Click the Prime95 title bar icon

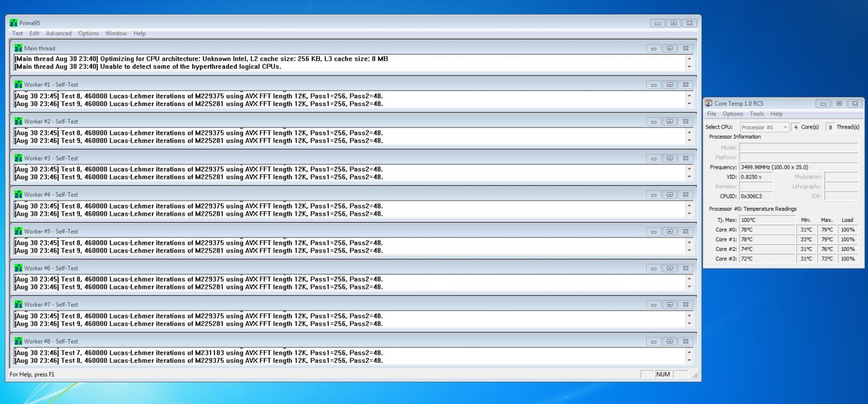click(14, 23)
